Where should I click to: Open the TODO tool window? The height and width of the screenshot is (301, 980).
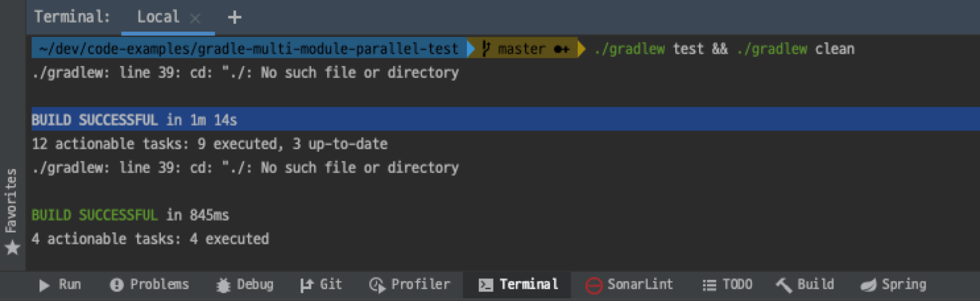(x=727, y=284)
